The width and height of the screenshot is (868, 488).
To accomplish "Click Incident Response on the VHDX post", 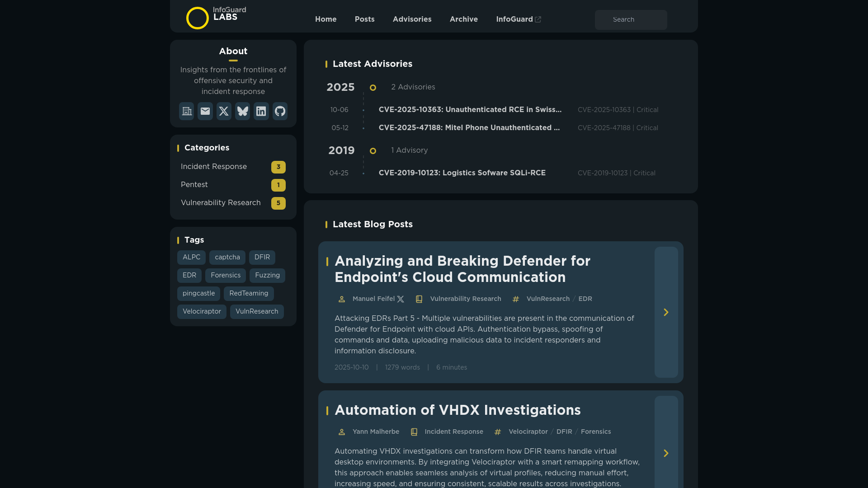I will click(454, 432).
